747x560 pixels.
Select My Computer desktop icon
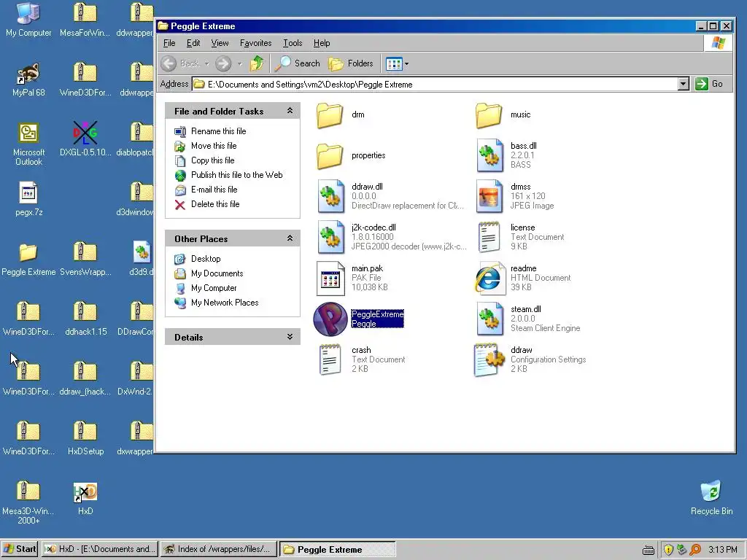28,19
